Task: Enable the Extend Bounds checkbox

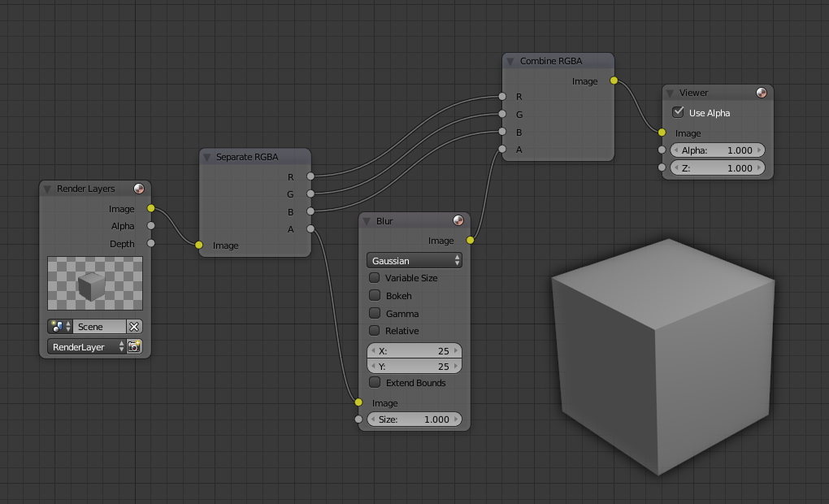Action: point(375,383)
